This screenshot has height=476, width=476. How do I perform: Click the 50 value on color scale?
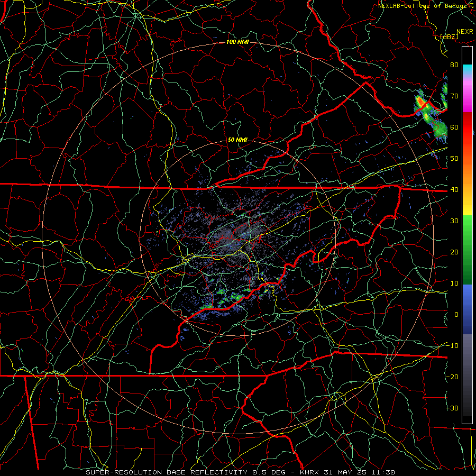[x=454, y=159]
